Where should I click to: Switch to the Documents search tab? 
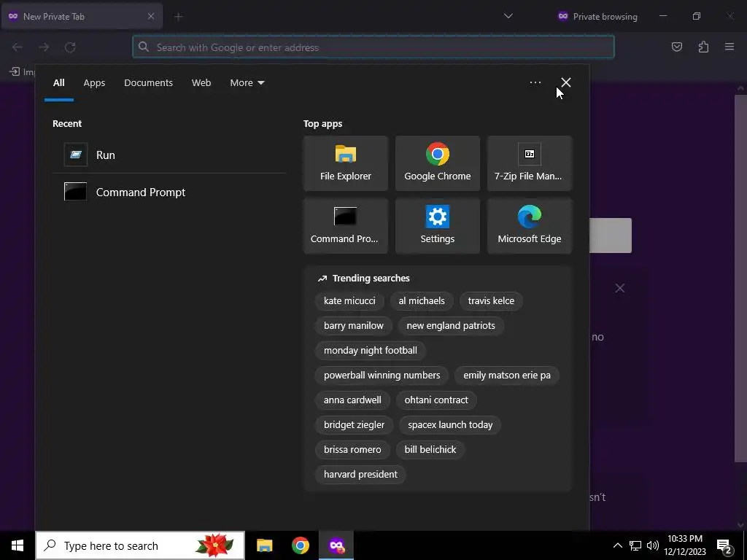[148, 83]
